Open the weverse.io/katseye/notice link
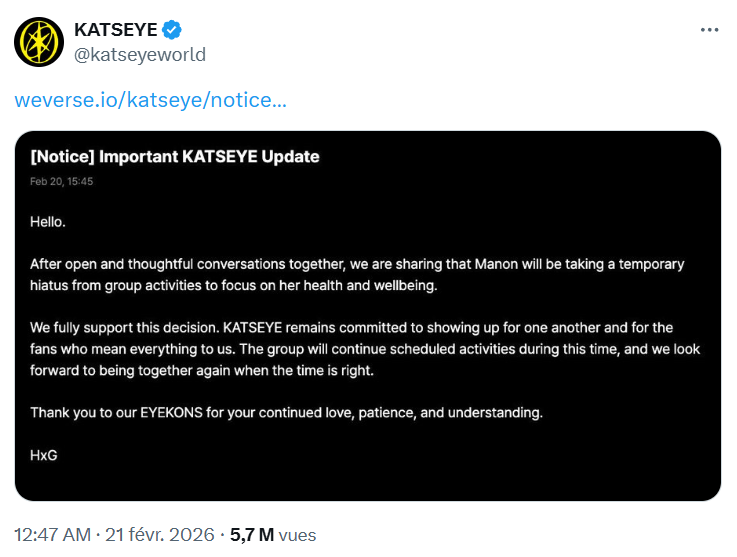This screenshot has height=557, width=737. [150, 101]
